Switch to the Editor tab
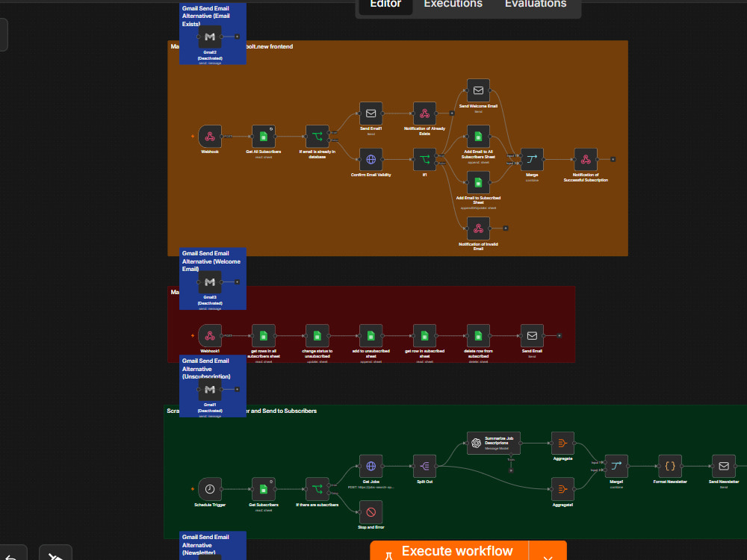This screenshot has width=747, height=560. (x=386, y=4)
